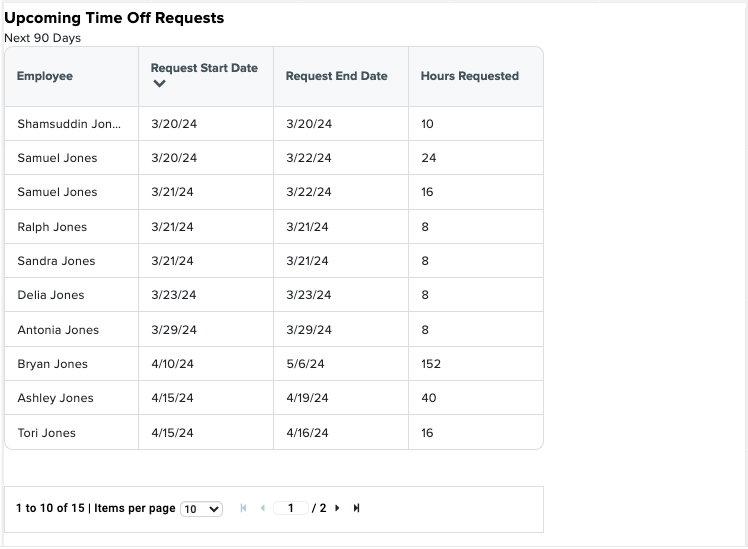Click Delia Jones in the table
Screen dimensions: 748x549
pos(51,295)
